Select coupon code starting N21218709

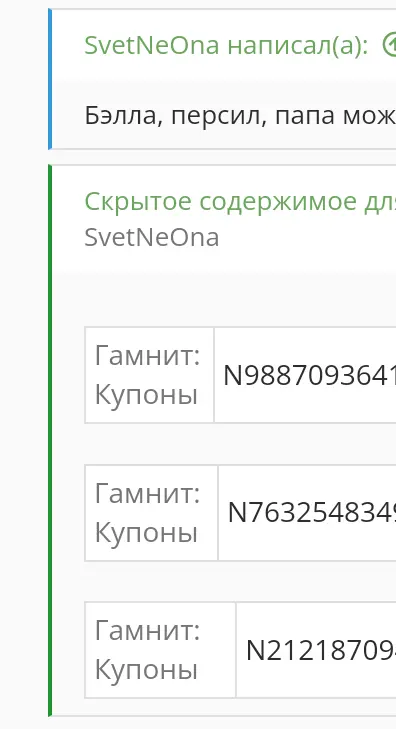pyautogui.click(x=321, y=650)
